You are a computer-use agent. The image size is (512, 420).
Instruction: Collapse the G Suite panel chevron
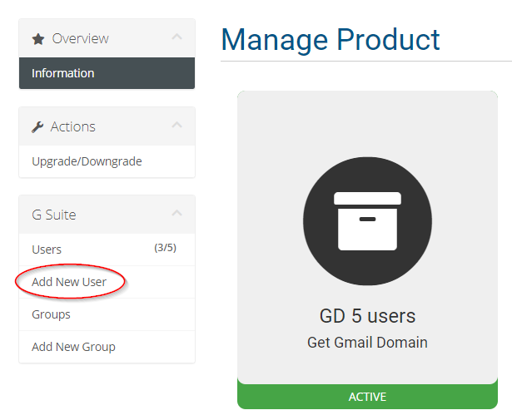coord(177,213)
